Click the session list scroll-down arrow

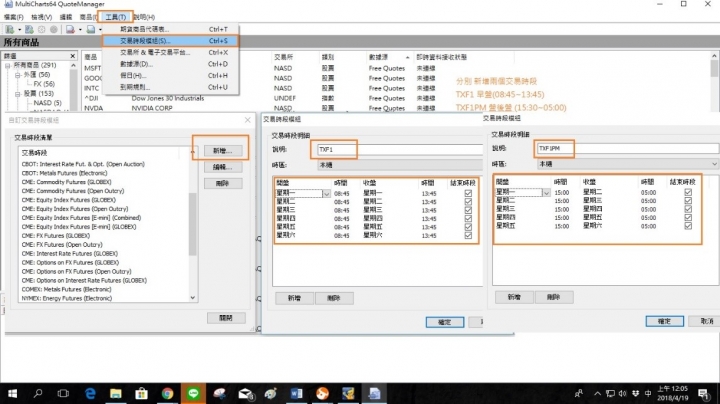pyautogui.click(x=192, y=297)
